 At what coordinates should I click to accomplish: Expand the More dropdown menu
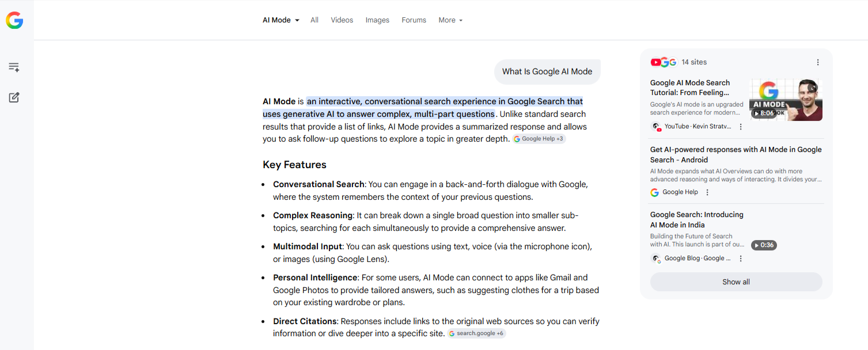coord(450,20)
